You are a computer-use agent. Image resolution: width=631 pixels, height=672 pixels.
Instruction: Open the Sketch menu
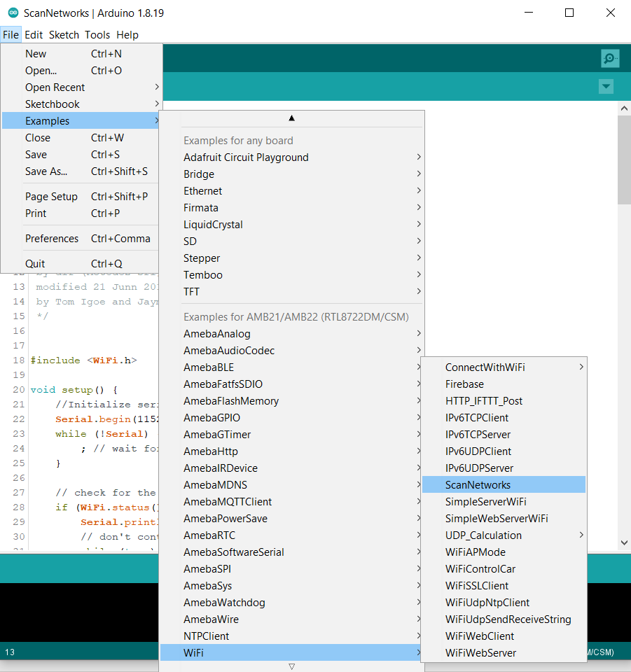[64, 35]
